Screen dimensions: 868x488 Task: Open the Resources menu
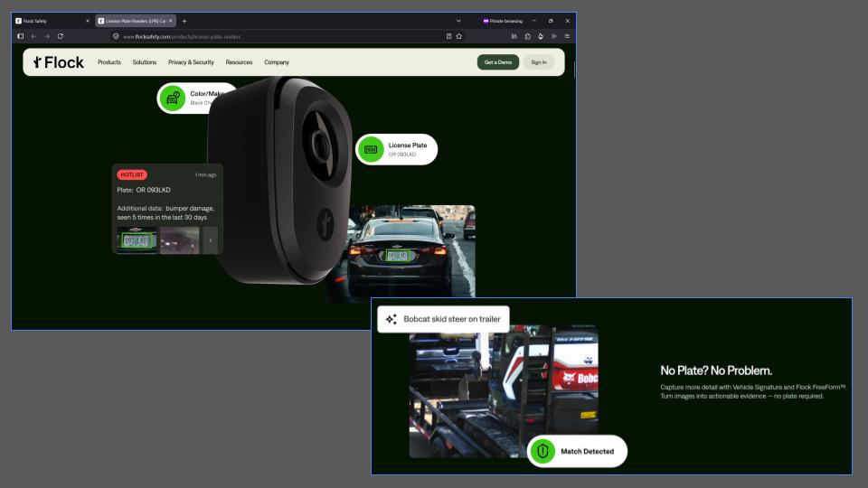click(239, 62)
